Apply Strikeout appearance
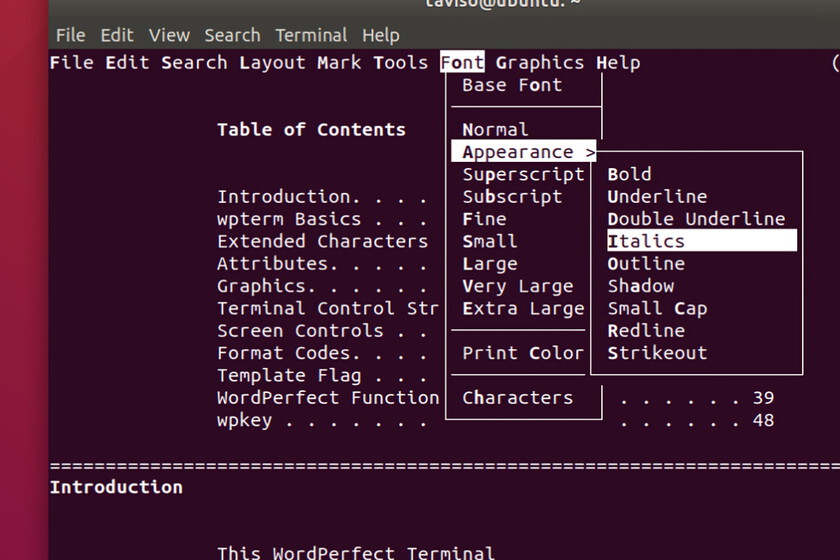The width and height of the screenshot is (840, 560). 657,353
